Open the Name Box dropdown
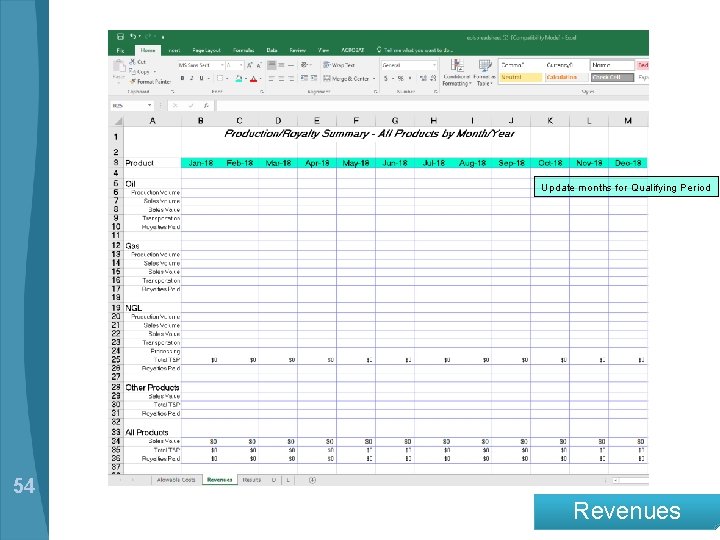Viewport: 720px width, 540px height. coord(149,106)
